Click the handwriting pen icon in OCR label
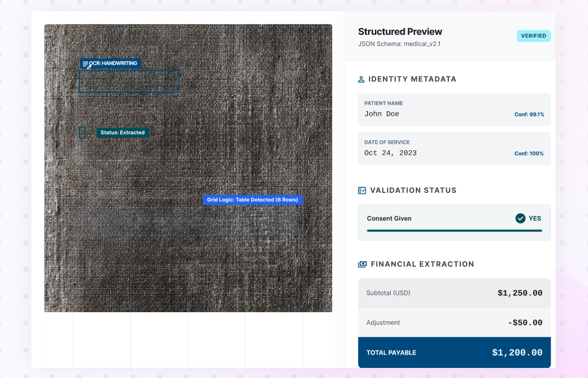The width and height of the screenshot is (588, 378). 87,64
